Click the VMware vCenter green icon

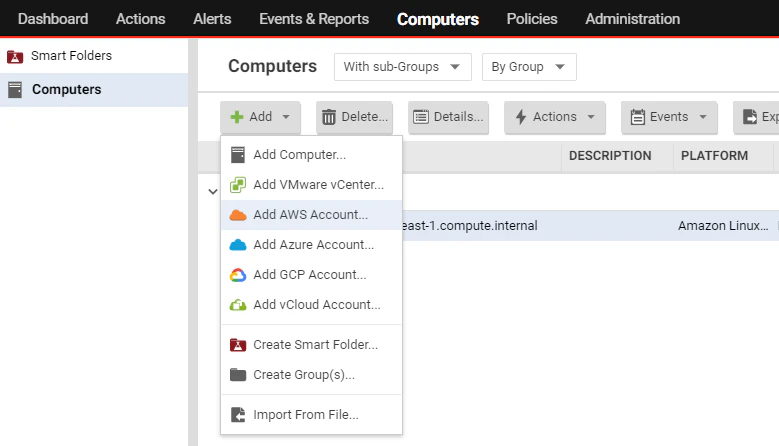pos(238,185)
